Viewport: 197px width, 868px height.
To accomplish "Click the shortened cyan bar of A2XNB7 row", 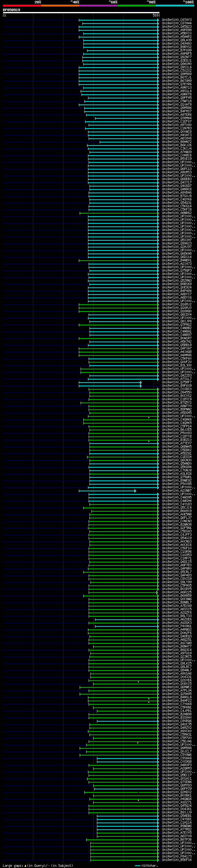I will [107, 491].
